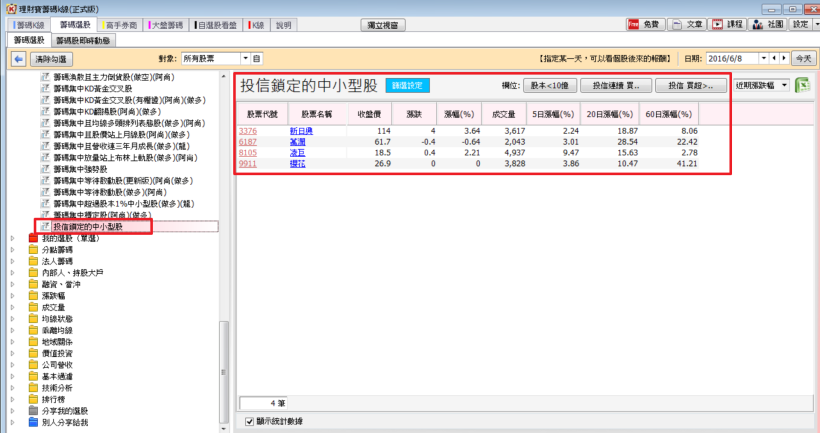Click the 均線狀態 folder icon

click(33, 318)
